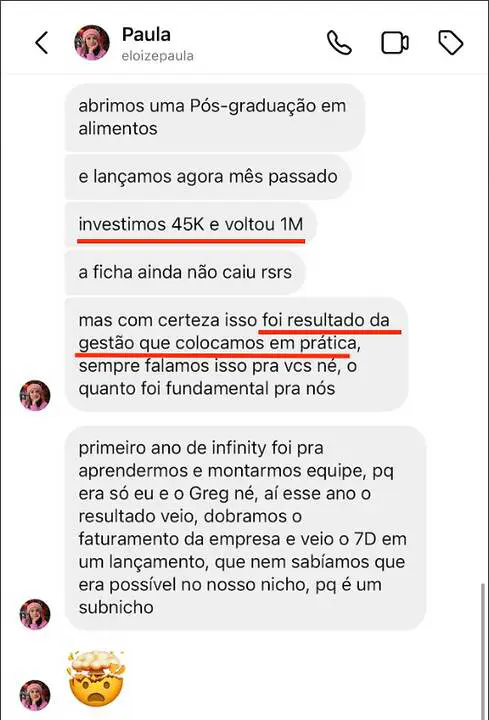Tap the underlined text 'gestão que colocamos em prática'

pyautogui.click(x=217, y=343)
